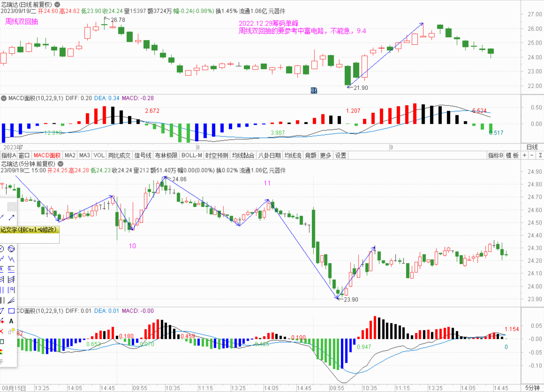Click the 23.90 low label on 5-minute chart

pos(351,300)
